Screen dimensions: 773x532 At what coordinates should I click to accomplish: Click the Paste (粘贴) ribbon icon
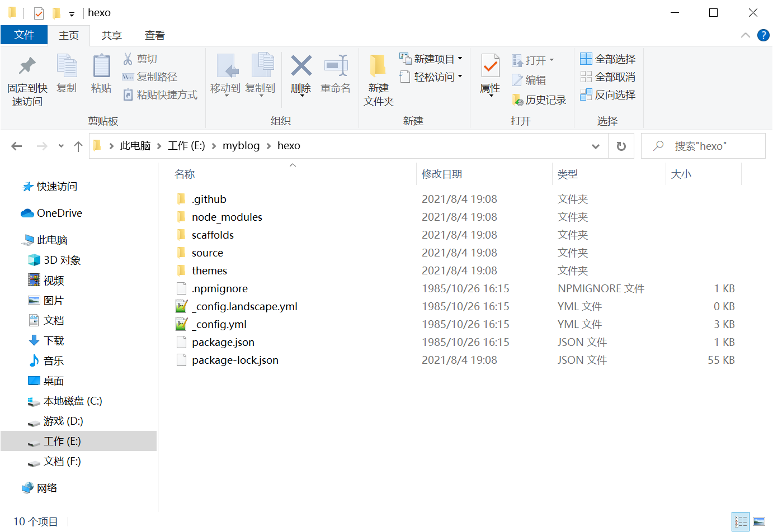coord(101,66)
